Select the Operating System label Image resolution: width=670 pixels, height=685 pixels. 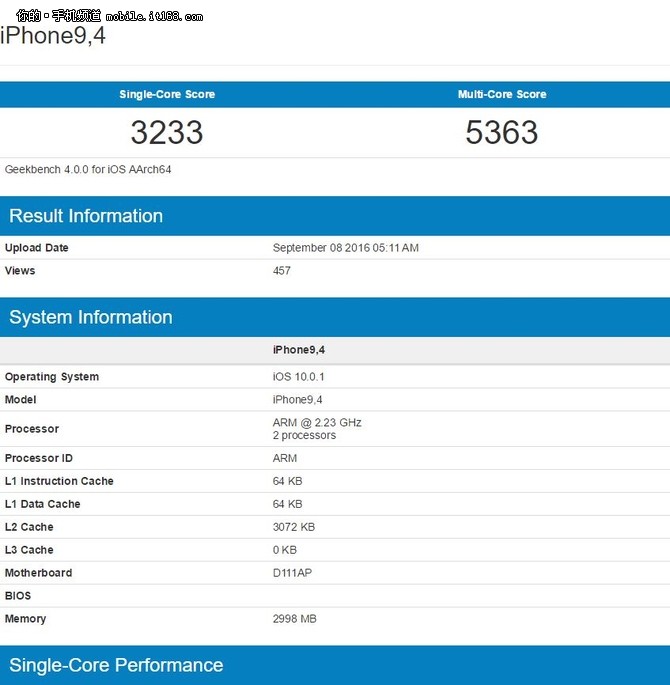[x=52, y=377]
